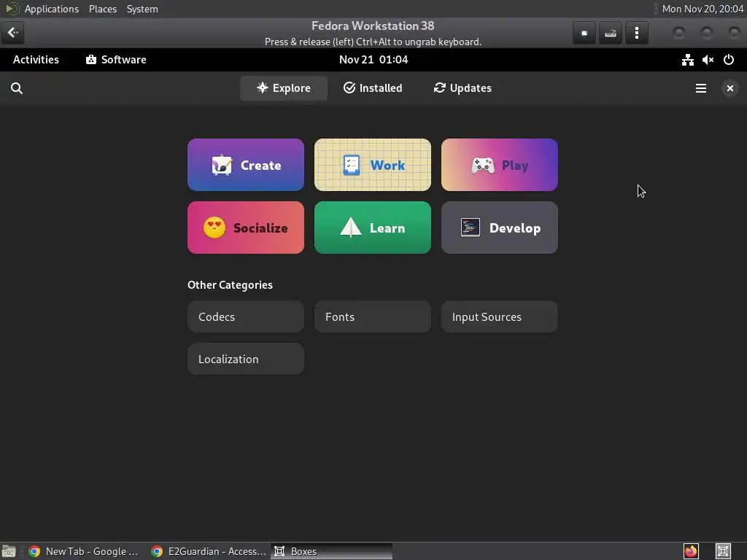Click the Nov 21 01:04 clock

coord(373,60)
